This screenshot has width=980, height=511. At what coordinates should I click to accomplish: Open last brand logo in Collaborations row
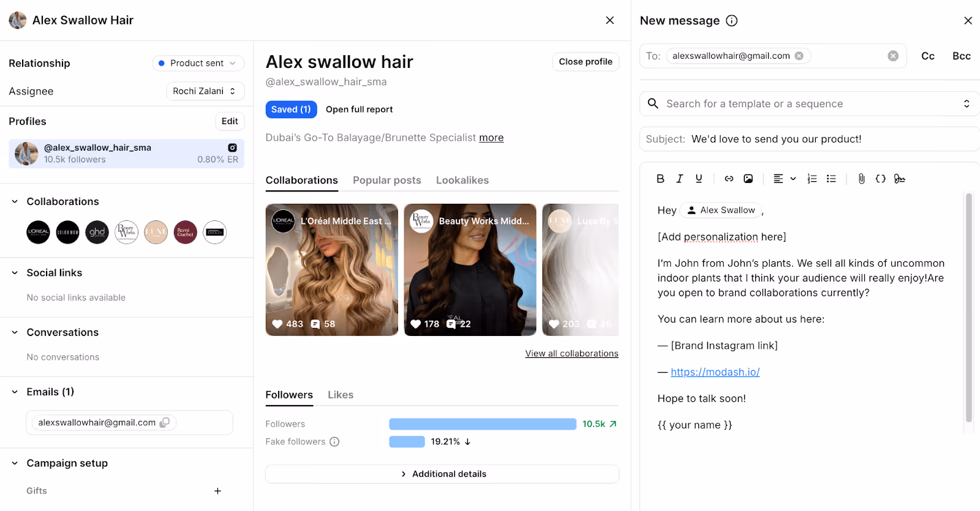coord(214,232)
